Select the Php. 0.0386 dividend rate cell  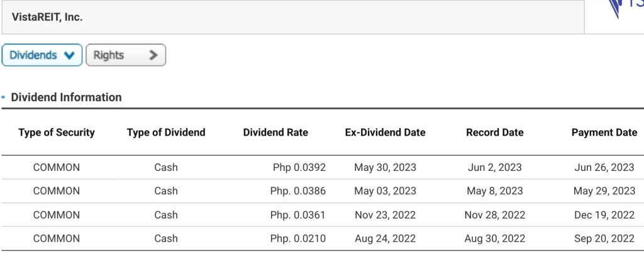(x=297, y=191)
